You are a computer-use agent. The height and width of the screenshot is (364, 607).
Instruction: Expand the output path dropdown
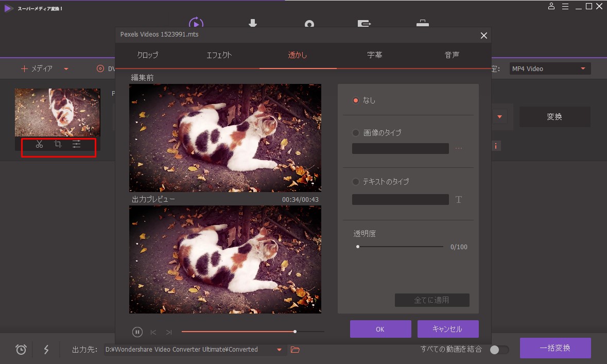tap(279, 350)
